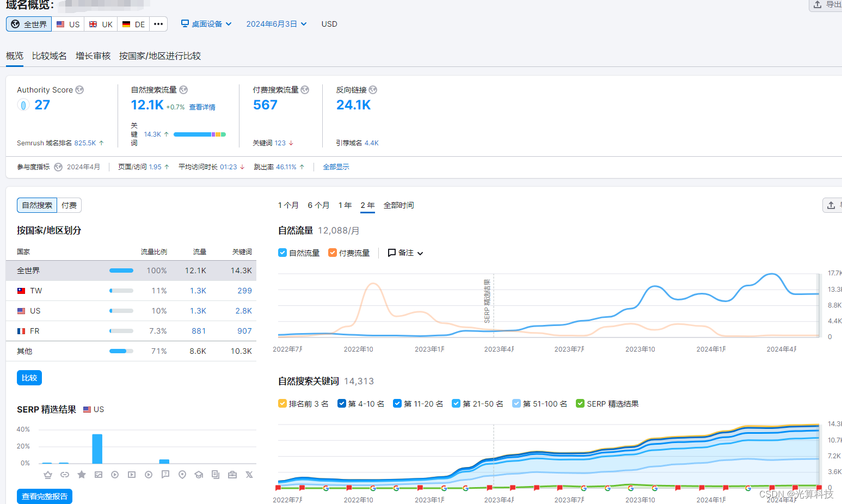This screenshot has height=504, width=842.
Task: Click globe icon next to 参与度指标
Action: click(x=58, y=167)
